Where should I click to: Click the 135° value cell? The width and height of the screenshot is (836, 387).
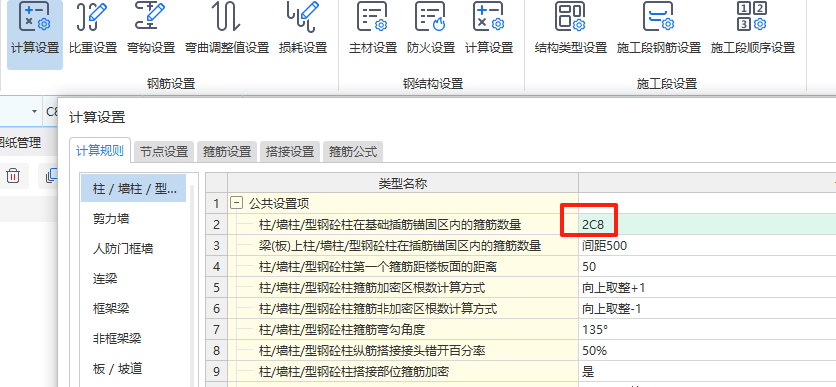tap(707, 330)
